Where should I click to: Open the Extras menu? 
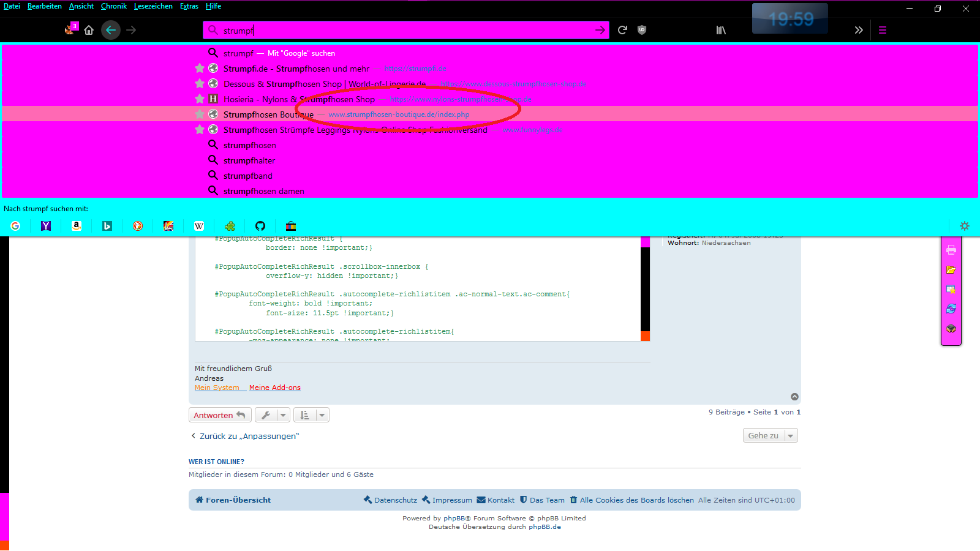[x=189, y=6]
